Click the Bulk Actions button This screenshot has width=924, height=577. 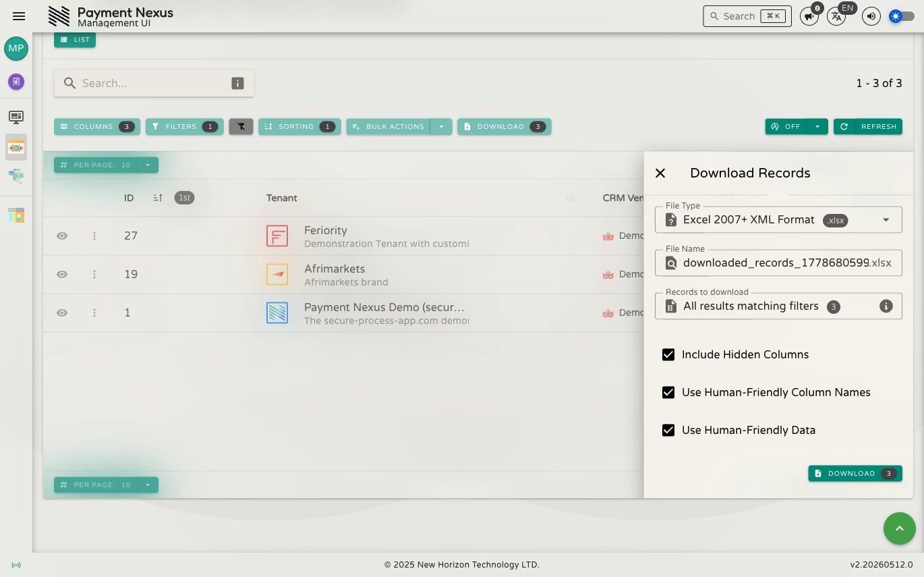point(388,126)
